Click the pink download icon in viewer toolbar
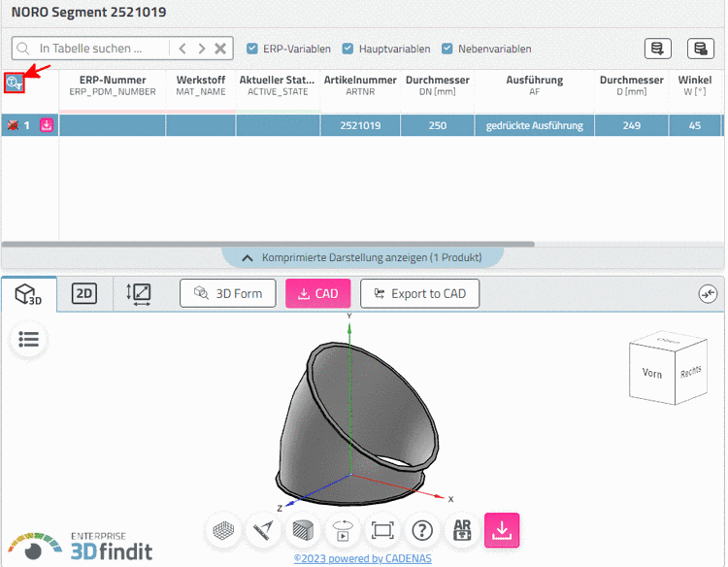Screen dimensions: 728x567 coord(502,530)
